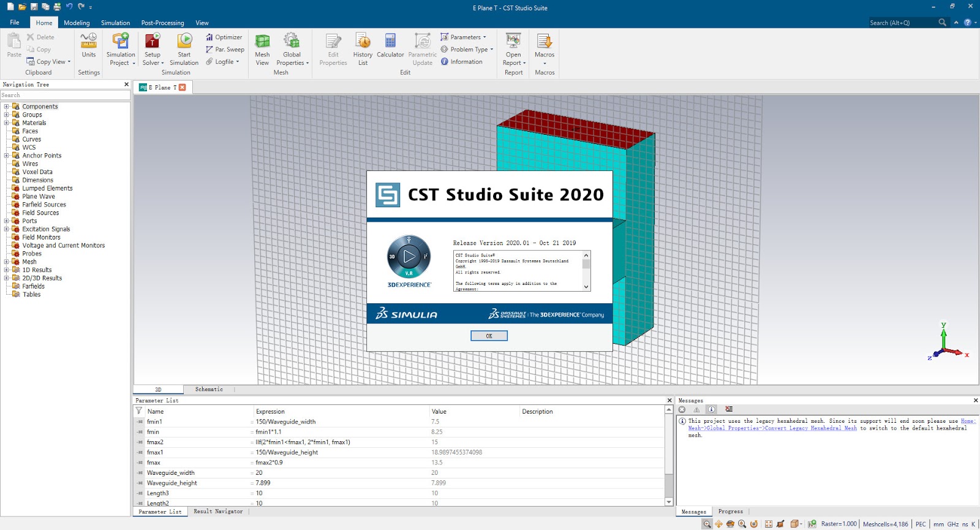Viewport: 980px width, 530px height.
Task: Click the fmax1 value 18.9897455374098
Action: click(457, 453)
